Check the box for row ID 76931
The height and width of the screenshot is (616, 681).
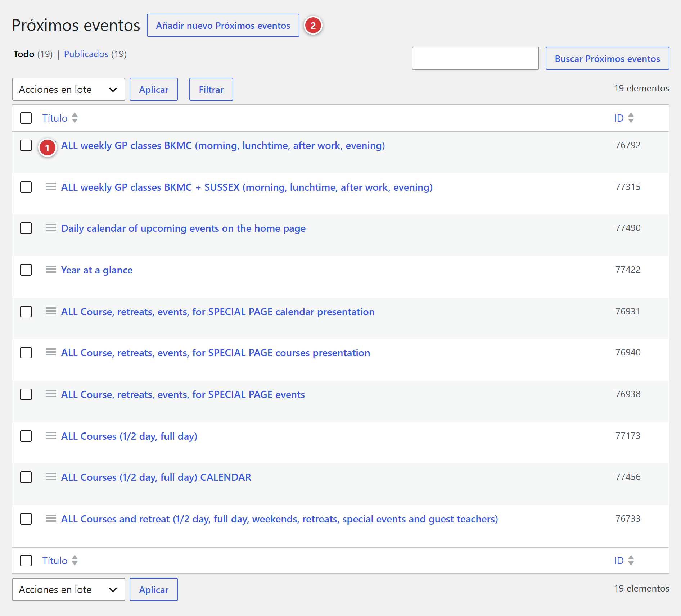(26, 312)
